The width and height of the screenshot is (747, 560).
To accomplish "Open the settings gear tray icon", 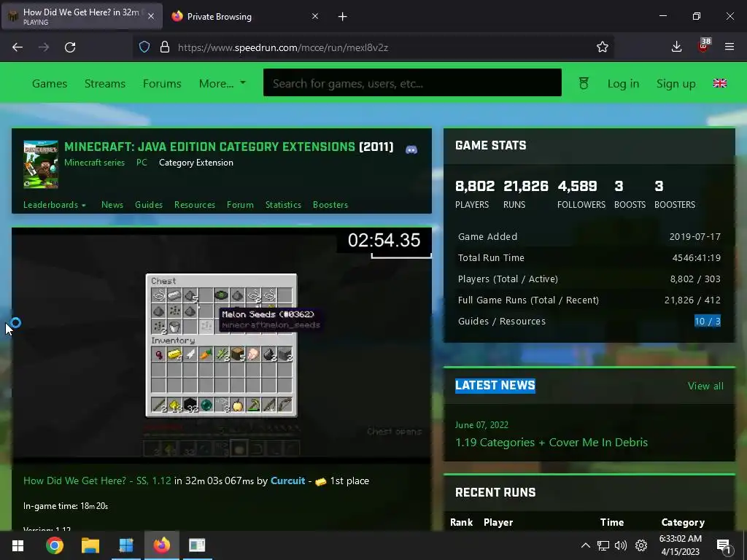I will coord(641,545).
